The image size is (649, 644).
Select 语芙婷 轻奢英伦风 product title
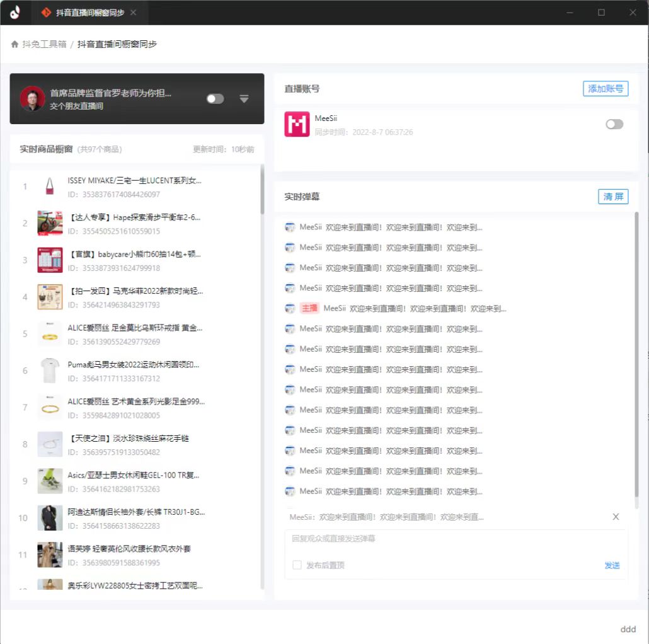pyautogui.click(x=129, y=549)
